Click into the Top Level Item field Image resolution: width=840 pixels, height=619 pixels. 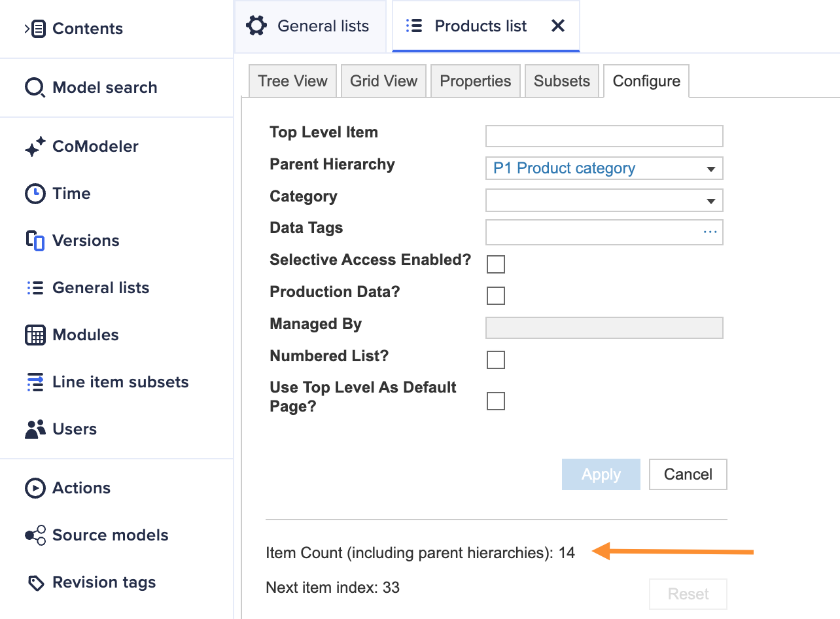(604, 136)
